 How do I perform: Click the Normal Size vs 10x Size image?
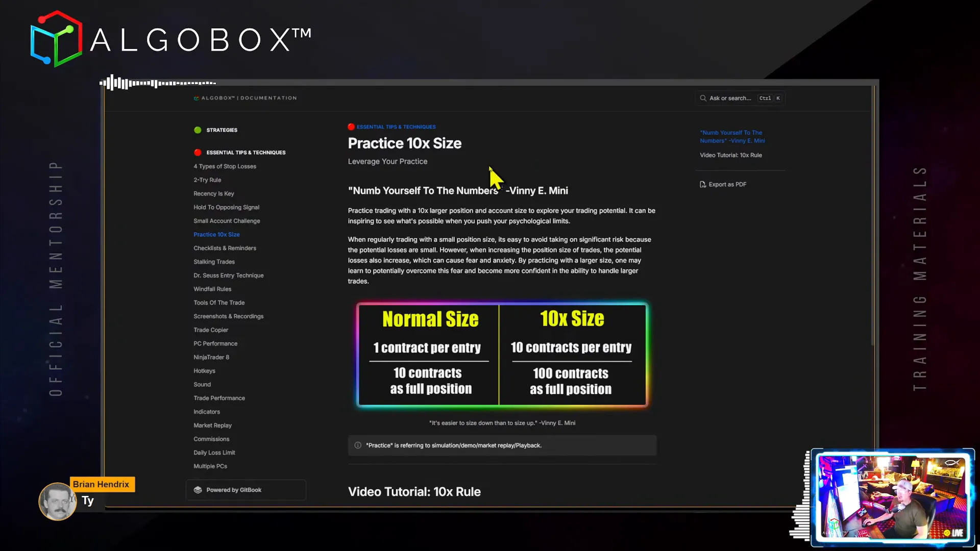502,355
